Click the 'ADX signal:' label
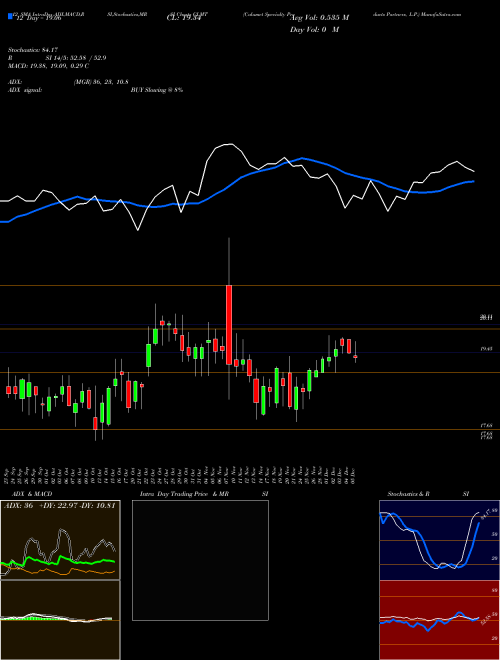 [x=25, y=90]
